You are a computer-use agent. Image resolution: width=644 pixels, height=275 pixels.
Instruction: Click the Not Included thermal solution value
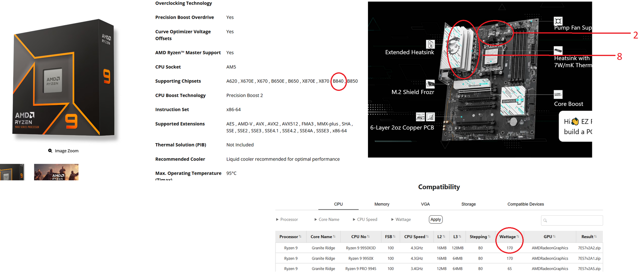[x=240, y=145]
